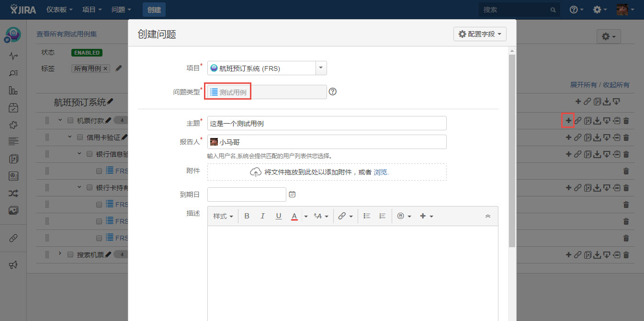Rename 航班预订系统 with the pencil icon
644x321 pixels.
pyautogui.click(x=110, y=102)
